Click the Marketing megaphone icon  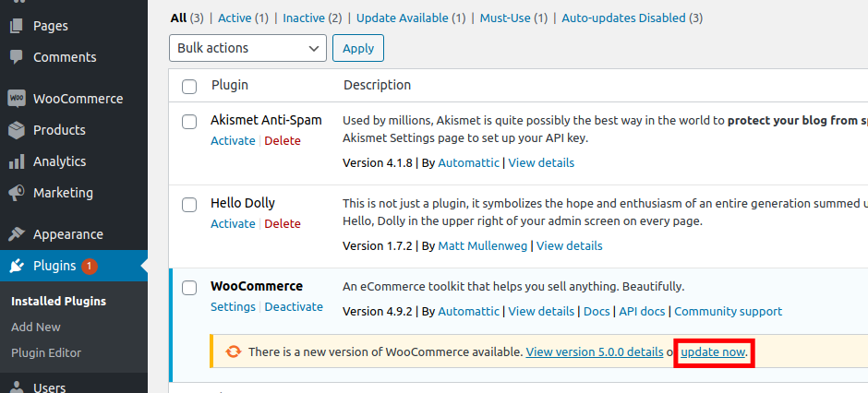click(17, 193)
